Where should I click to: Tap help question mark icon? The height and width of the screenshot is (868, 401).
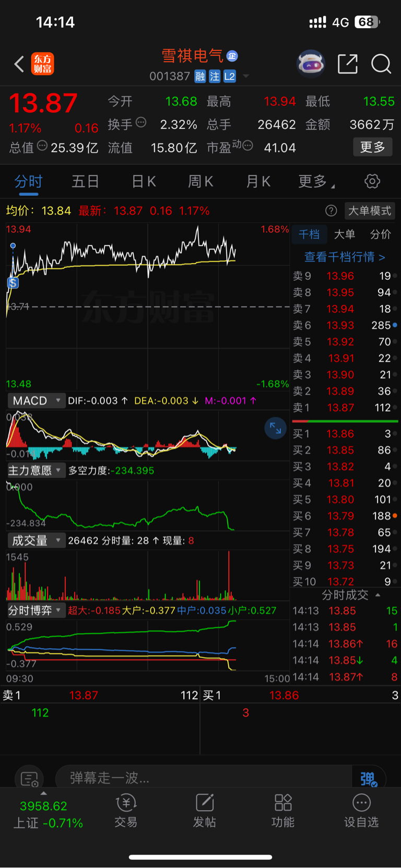pos(331,211)
